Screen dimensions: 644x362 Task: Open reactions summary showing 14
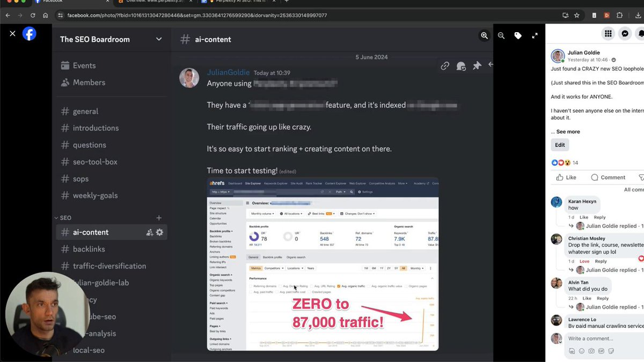pos(565,162)
